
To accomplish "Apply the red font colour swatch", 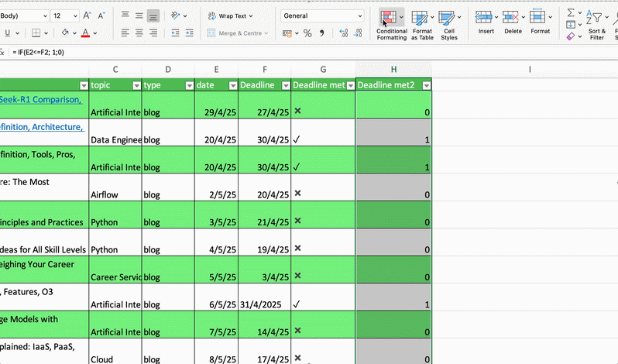I will click(84, 33).
